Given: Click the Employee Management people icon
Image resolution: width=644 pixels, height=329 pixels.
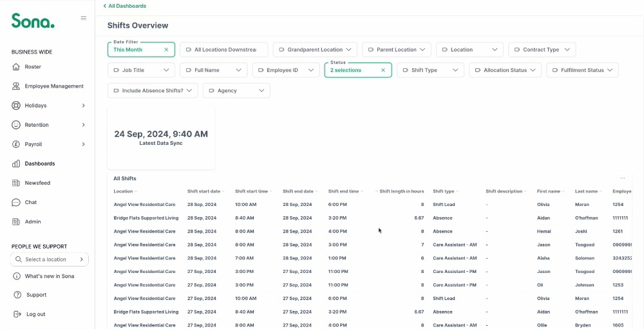Looking at the screenshot, I should [x=16, y=86].
